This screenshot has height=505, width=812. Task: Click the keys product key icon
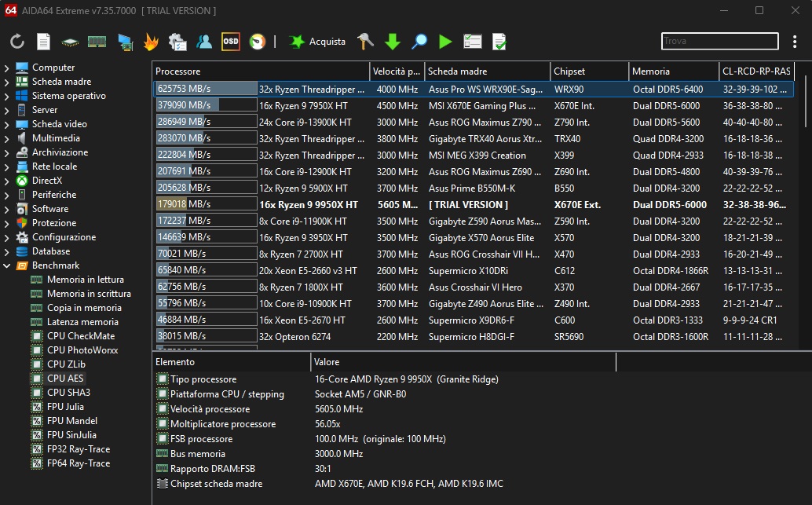[x=365, y=42]
